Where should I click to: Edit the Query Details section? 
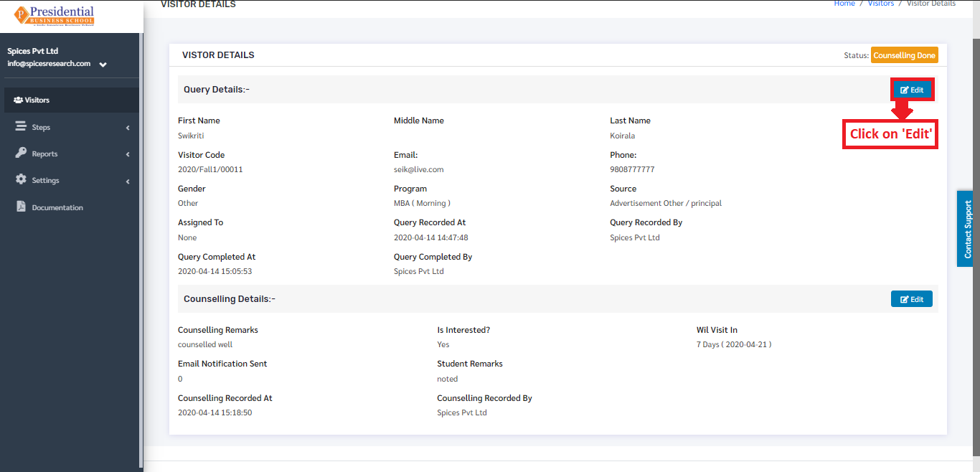pyautogui.click(x=912, y=90)
